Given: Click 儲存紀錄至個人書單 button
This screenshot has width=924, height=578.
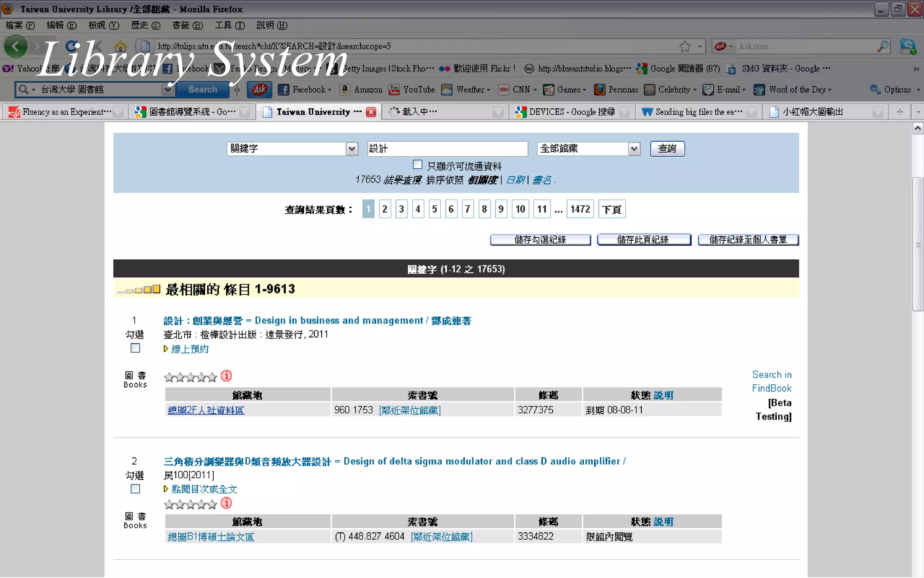Looking at the screenshot, I should [x=748, y=240].
